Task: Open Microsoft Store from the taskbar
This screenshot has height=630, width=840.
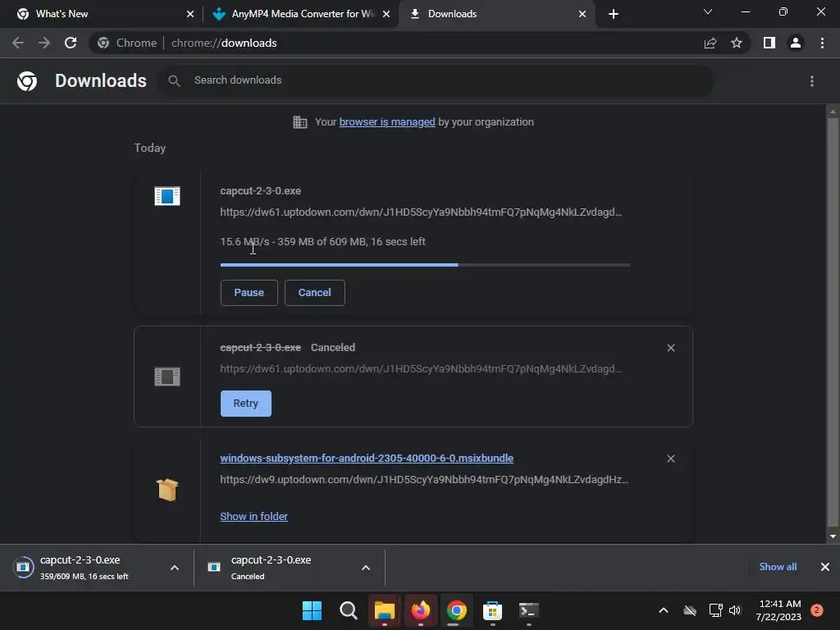Action: click(492, 610)
